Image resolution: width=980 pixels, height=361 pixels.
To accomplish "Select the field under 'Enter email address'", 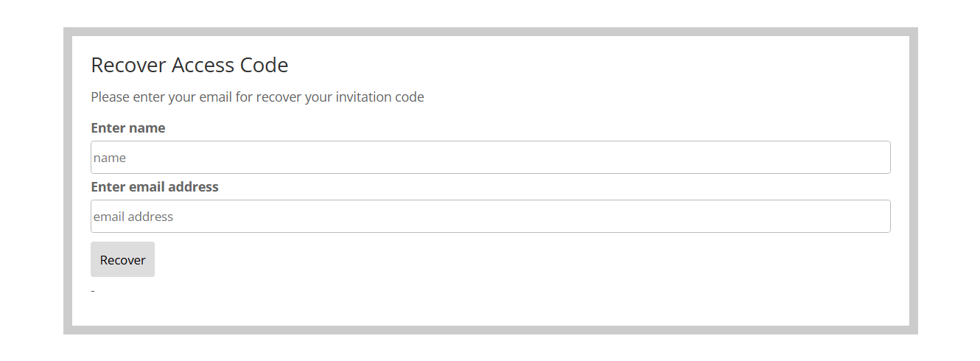I will (x=490, y=217).
